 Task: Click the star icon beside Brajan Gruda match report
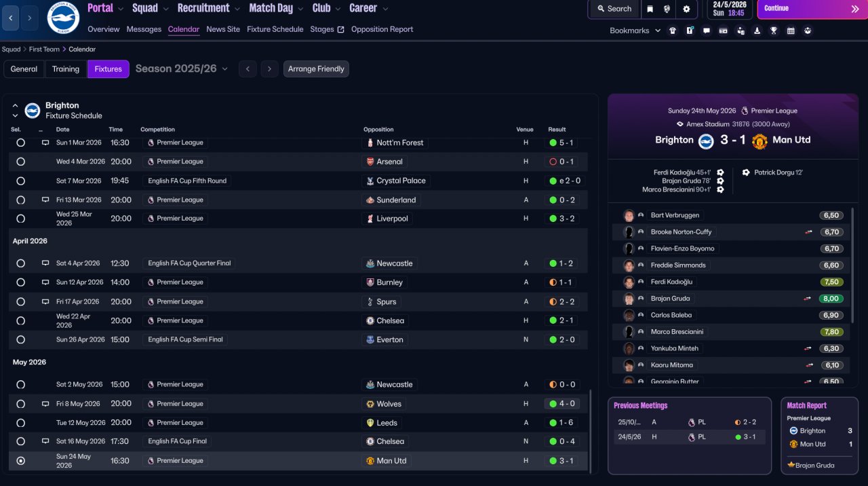coord(791,465)
